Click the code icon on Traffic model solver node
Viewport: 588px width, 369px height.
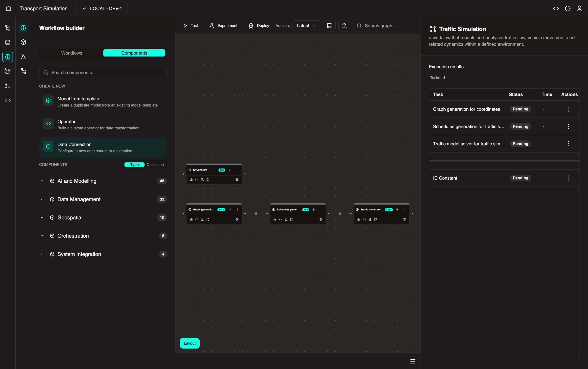(x=364, y=219)
